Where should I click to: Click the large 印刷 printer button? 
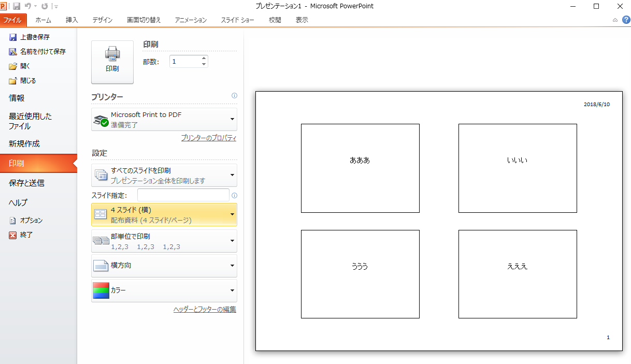point(112,62)
